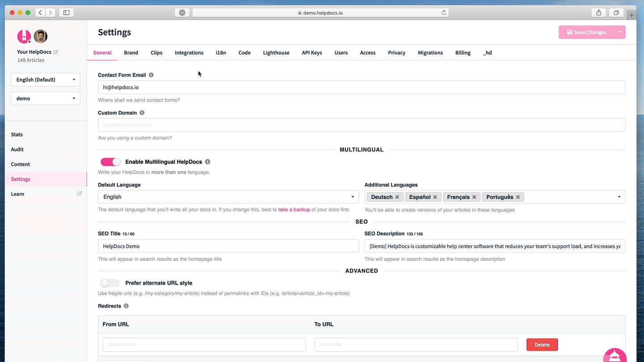Image resolution: width=644 pixels, height=362 pixels.
Task: Open Learn in sidebar
Action: click(18, 194)
